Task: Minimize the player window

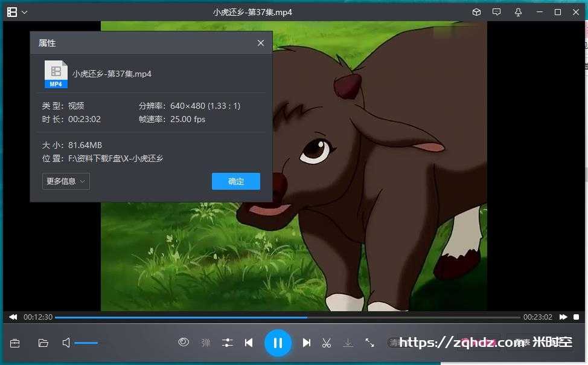Action: 539,12
